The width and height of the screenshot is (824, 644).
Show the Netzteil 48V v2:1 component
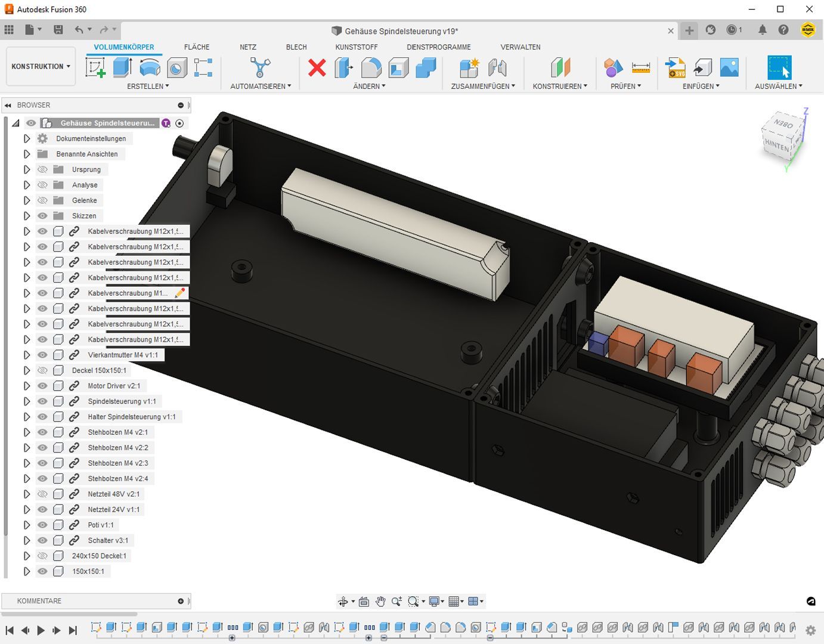click(x=42, y=494)
